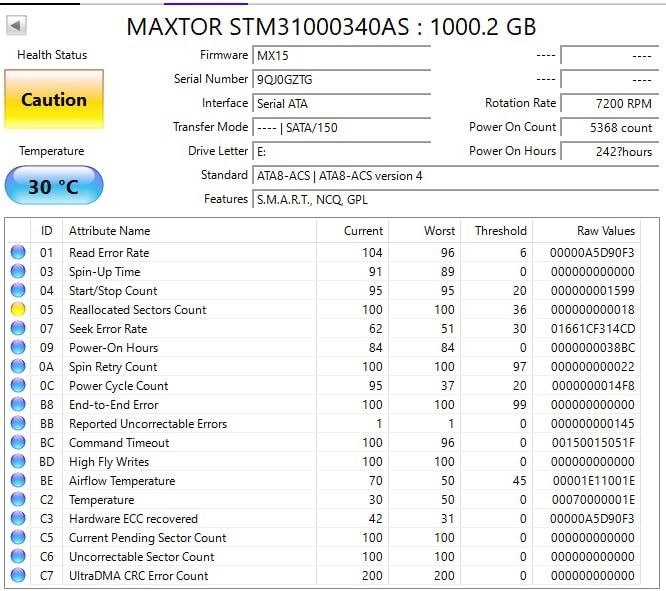Click the Power On Hours value field
The height and width of the screenshot is (591, 666).
[610, 152]
